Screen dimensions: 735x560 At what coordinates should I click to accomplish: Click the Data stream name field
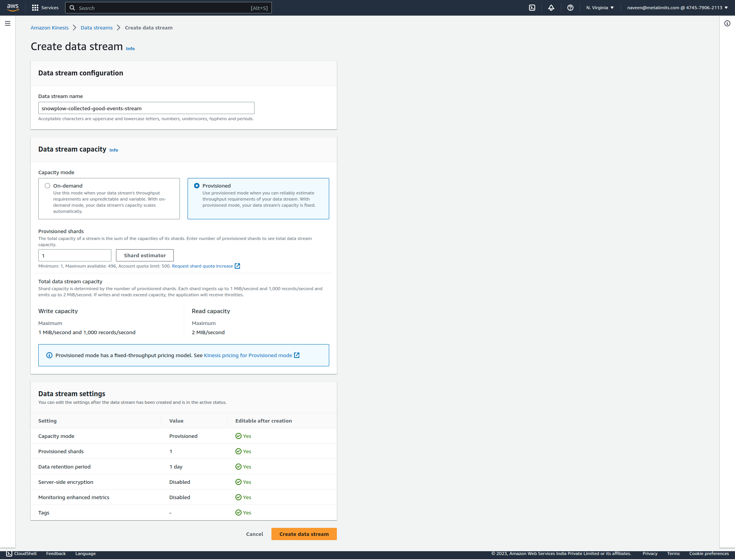point(146,108)
